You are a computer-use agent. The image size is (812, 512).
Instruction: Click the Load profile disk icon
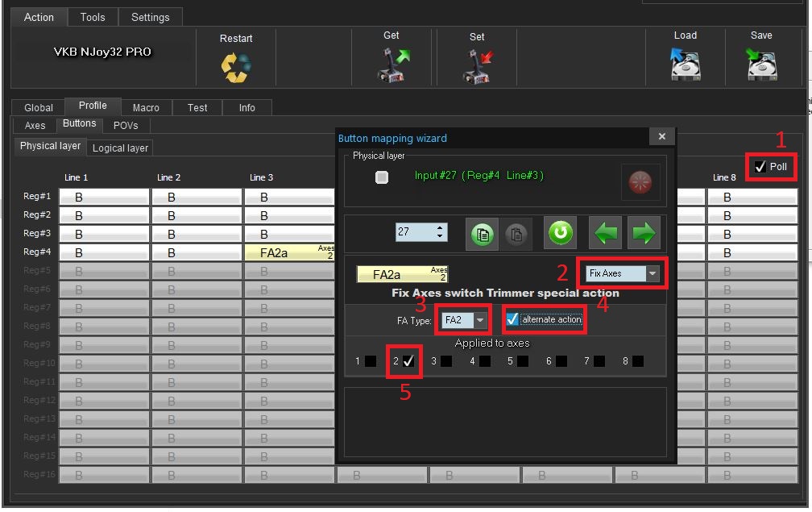click(686, 64)
